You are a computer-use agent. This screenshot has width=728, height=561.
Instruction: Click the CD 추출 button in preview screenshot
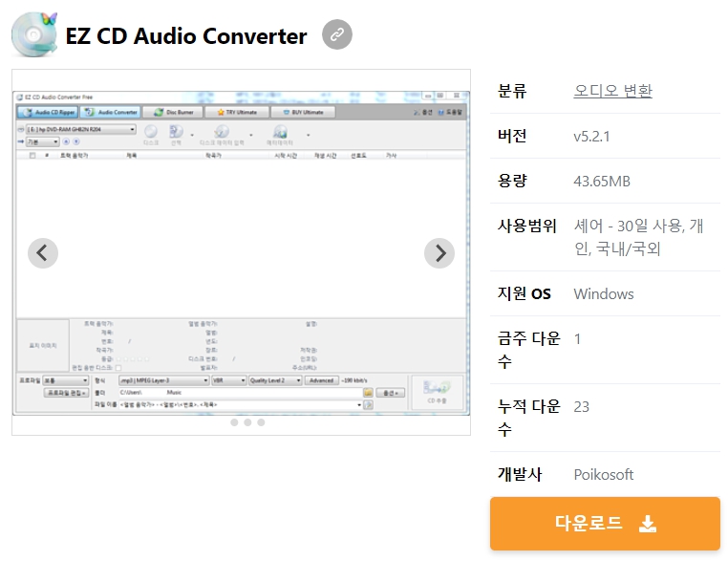click(x=437, y=393)
